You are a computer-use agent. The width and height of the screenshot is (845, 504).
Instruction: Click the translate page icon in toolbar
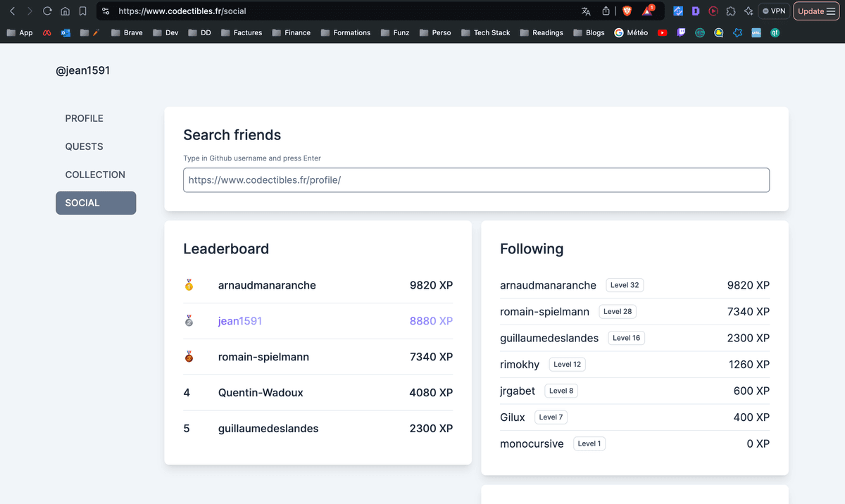click(x=585, y=11)
